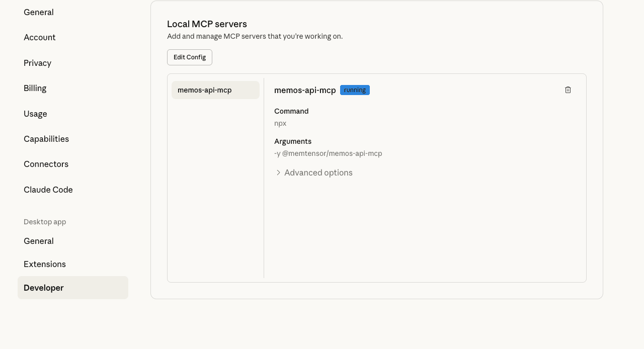Switch to the Connectors page
The height and width of the screenshot is (349, 644).
pyautogui.click(x=46, y=164)
